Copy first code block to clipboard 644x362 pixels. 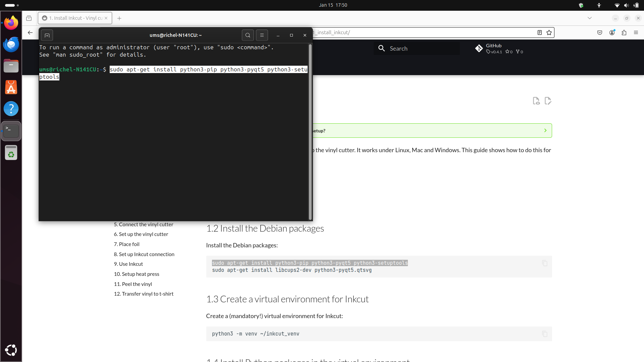[545, 263]
